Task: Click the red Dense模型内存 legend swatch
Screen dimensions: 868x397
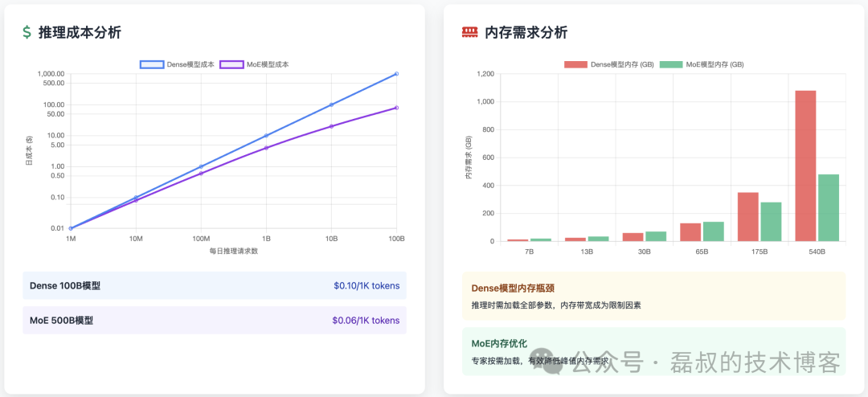Action: click(575, 65)
